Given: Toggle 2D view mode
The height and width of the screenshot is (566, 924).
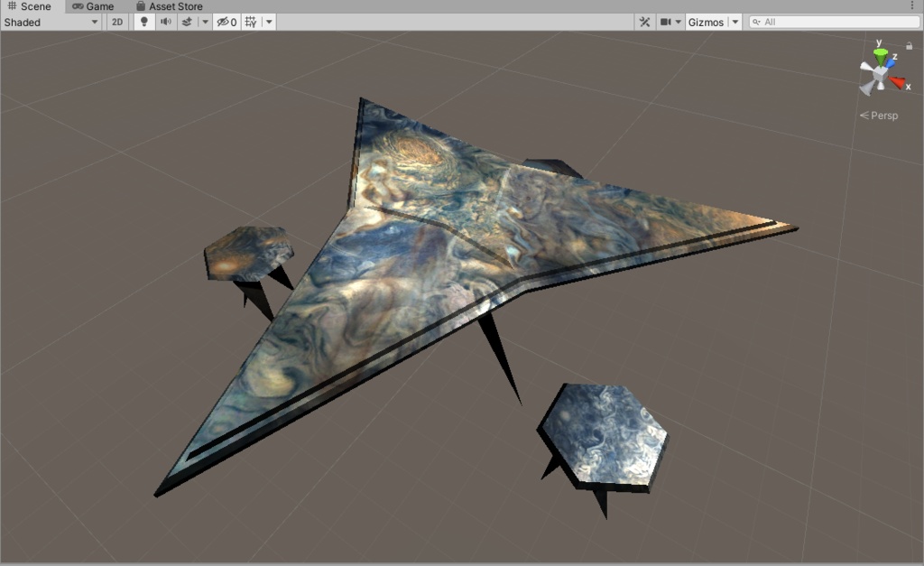Looking at the screenshot, I should [117, 22].
